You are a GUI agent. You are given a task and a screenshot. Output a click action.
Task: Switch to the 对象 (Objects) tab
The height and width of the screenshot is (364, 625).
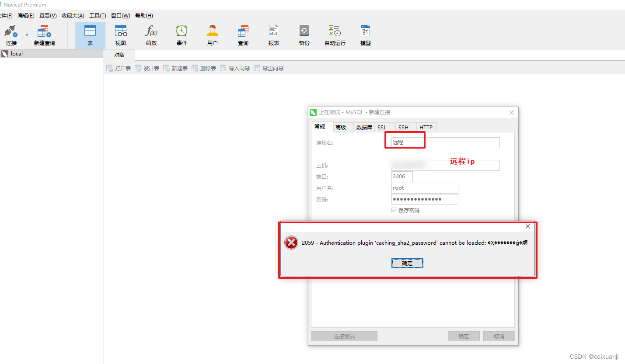[119, 55]
